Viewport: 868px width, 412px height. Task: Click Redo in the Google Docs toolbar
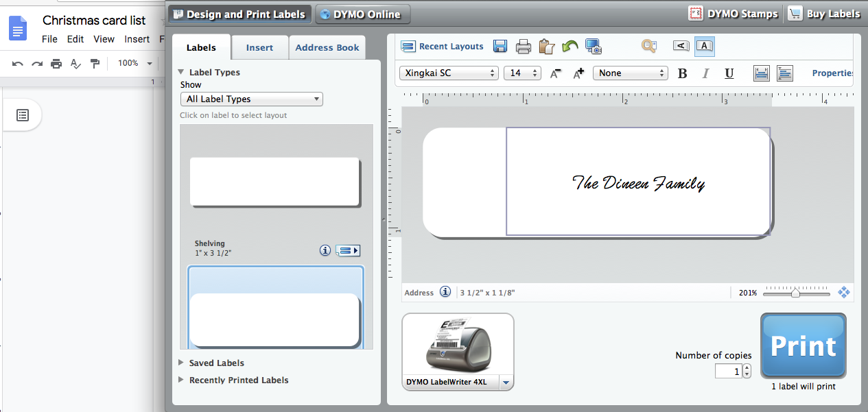(37, 64)
